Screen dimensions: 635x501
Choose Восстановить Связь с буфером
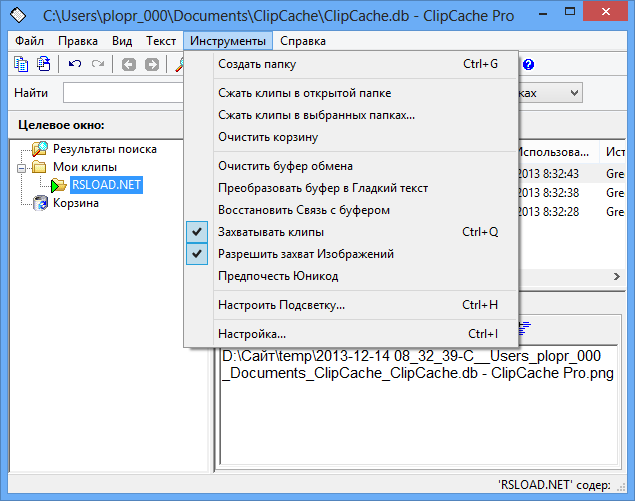tap(351, 210)
